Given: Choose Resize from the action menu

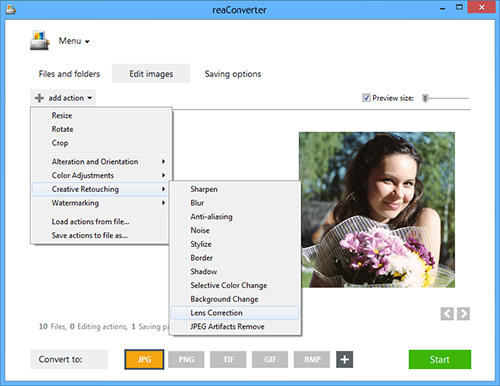Looking at the screenshot, I should pyautogui.click(x=101, y=115).
